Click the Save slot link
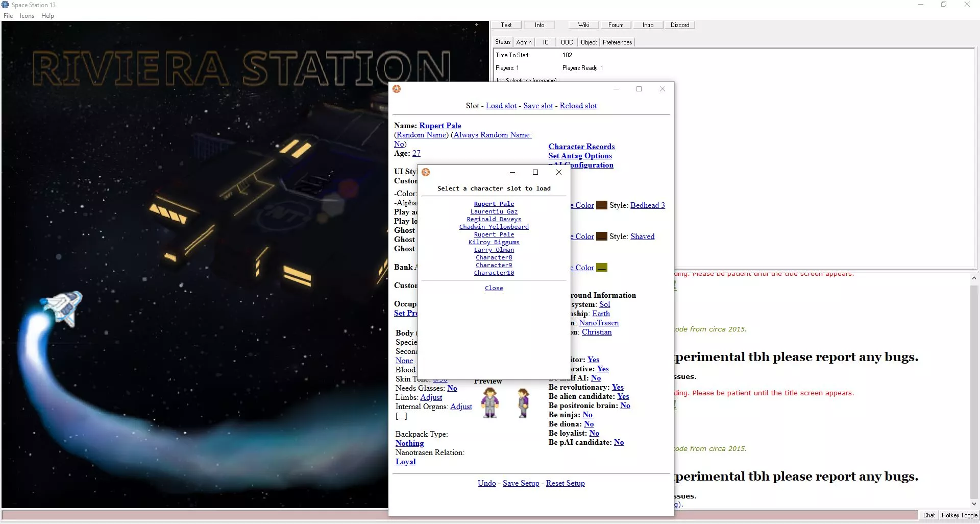The height and width of the screenshot is (524, 980). [538, 106]
